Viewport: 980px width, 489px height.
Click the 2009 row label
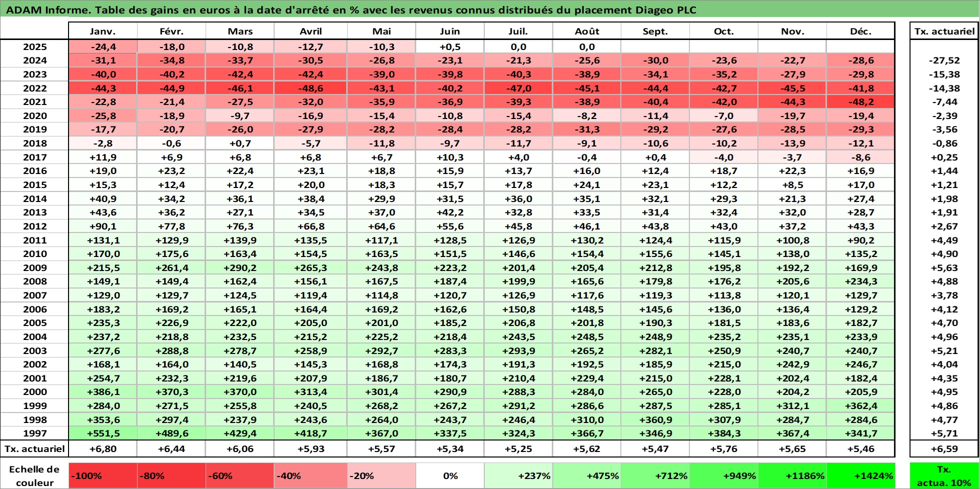tap(35, 267)
